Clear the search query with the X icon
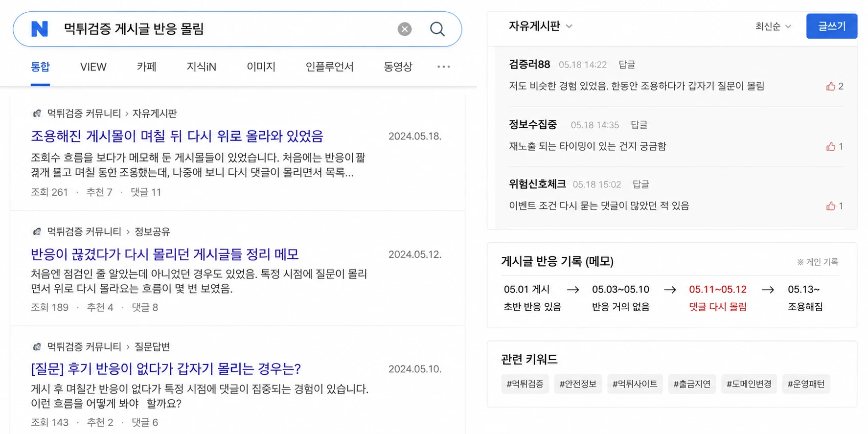Image resolution: width=868 pixels, height=434 pixels. click(405, 29)
